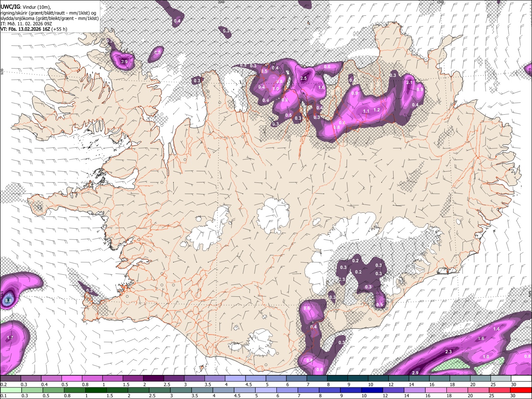This screenshot has height=399, width=532.
Task: Select the bottom-scale blue swatch at 8
Action: click(x=329, y=390)
